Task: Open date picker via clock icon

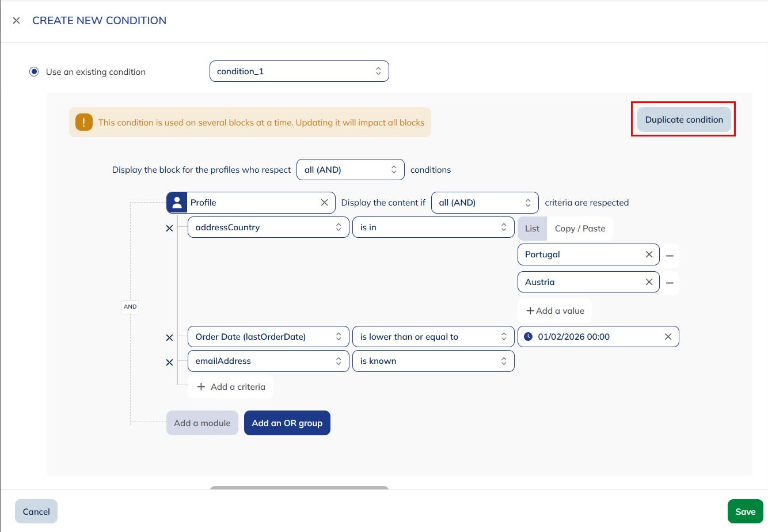Action: pyautogui.click(x=528, y=337)
